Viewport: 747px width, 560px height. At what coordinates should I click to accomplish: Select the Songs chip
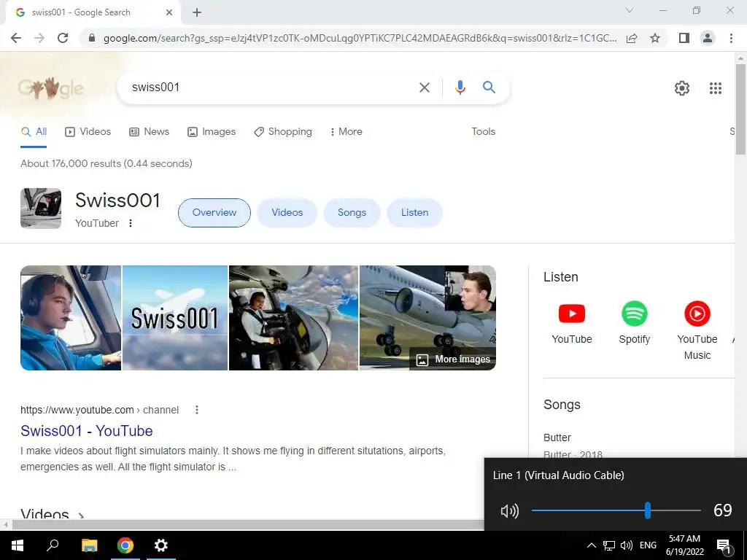click(352, 213)
